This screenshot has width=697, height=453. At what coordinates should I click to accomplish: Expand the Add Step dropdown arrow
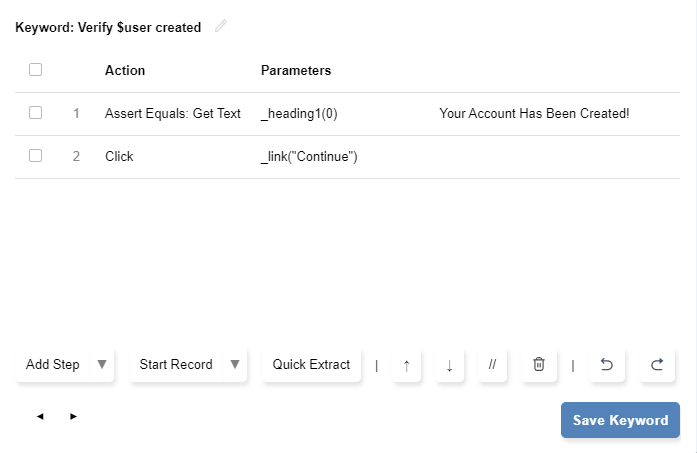(x=101, y=364)
